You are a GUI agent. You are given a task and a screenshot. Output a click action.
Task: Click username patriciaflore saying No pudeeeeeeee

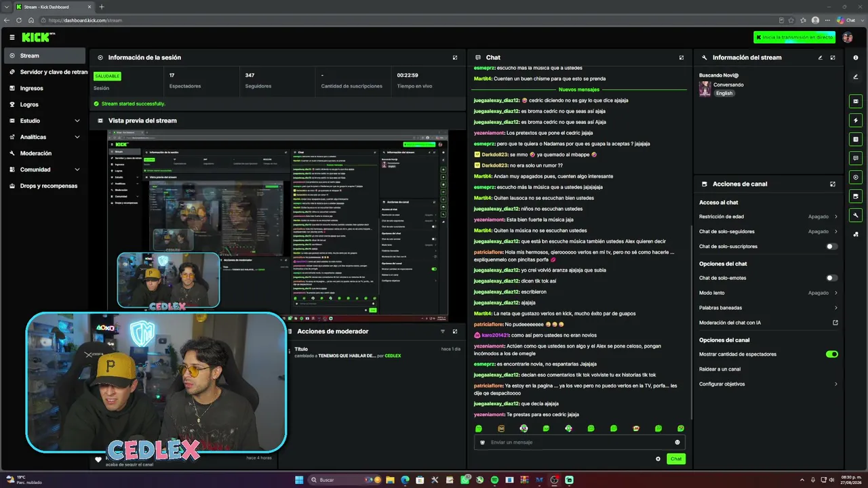tap(488, 325)
